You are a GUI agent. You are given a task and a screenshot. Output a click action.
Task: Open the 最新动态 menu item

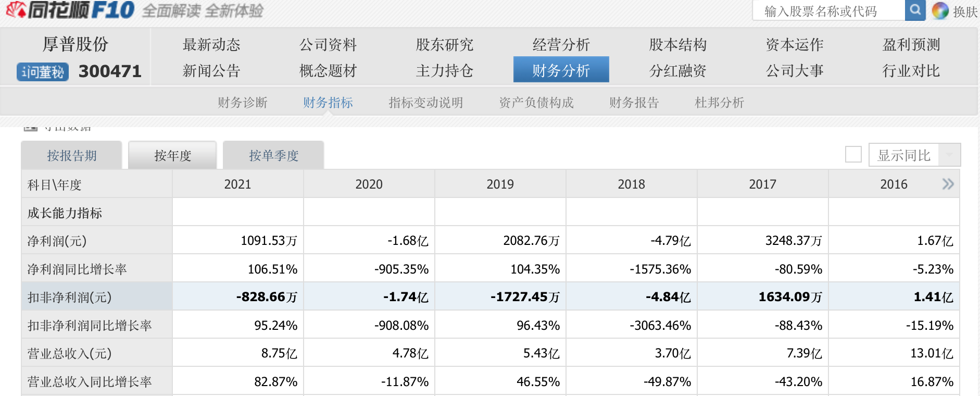point(211,45)
